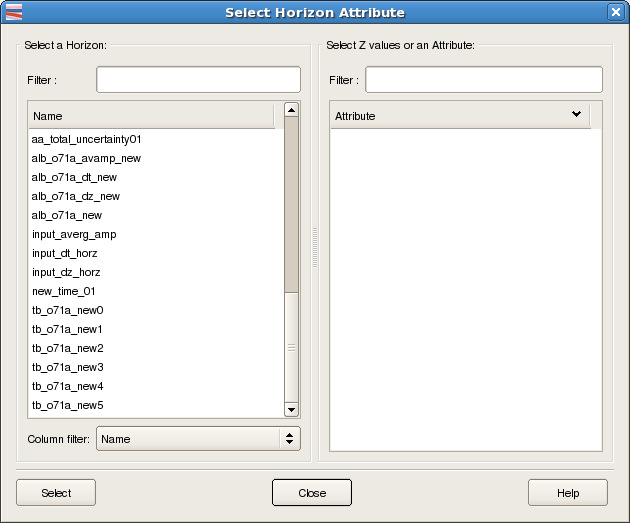Choose the input_averg_amp horizon
The width and height of the screenshot is (630, 523).
pos(74,234)
